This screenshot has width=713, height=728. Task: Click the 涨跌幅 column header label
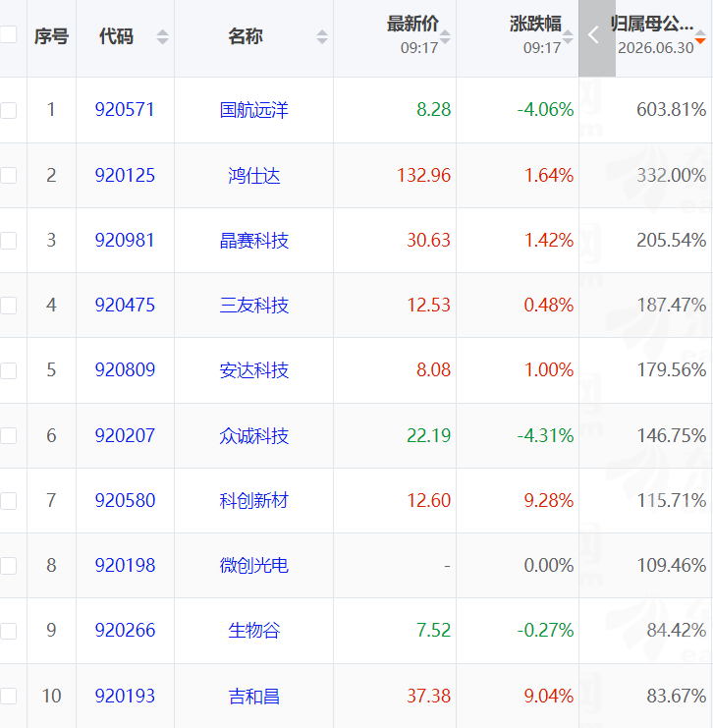[x=535, y=25]
